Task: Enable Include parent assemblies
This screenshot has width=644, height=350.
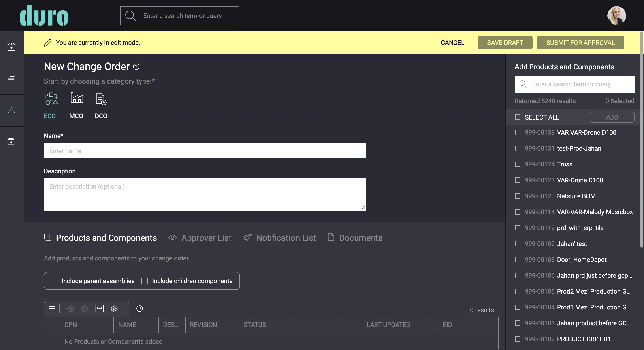Action: (54, 281)
